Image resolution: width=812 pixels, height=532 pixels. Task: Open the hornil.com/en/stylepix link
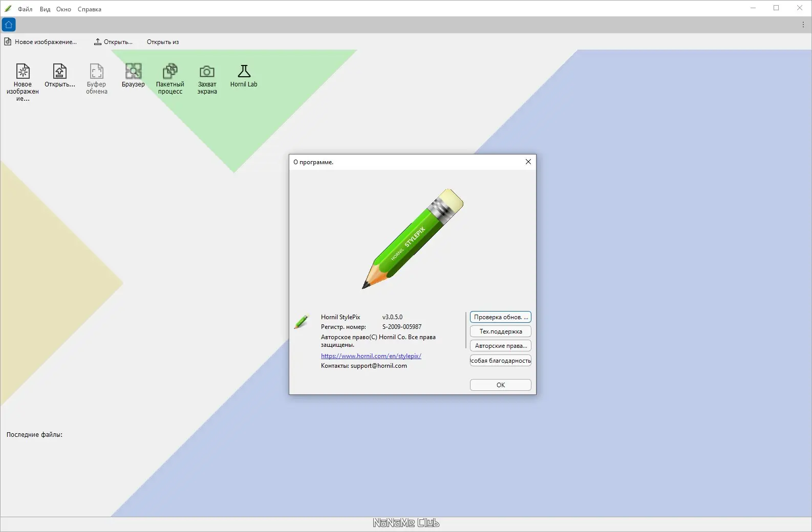point(371,356)
